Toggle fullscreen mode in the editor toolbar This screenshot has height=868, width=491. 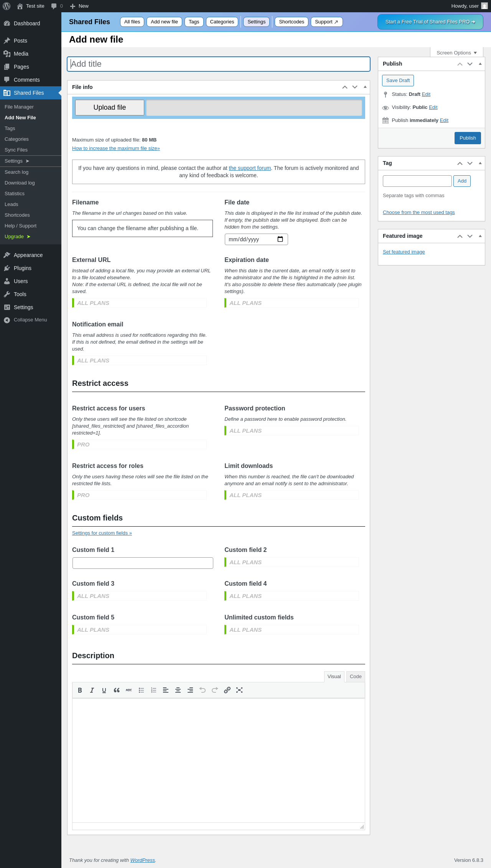click(239, 690)
